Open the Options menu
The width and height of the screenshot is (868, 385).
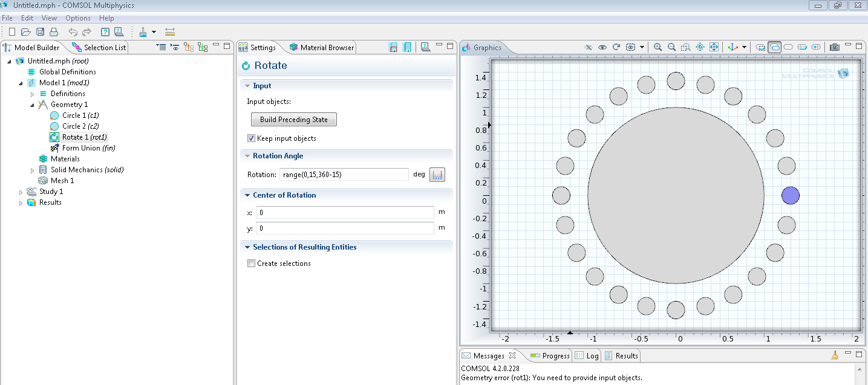[78, 18]
